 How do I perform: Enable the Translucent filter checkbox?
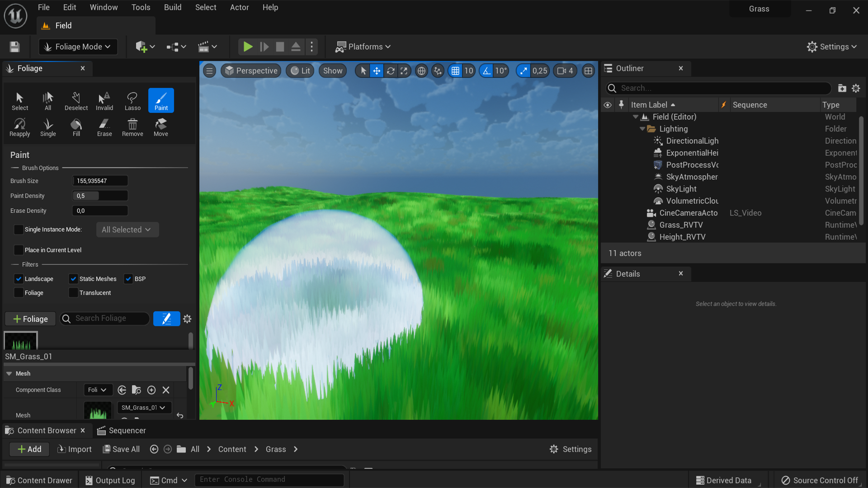click(x=73, y=293)
